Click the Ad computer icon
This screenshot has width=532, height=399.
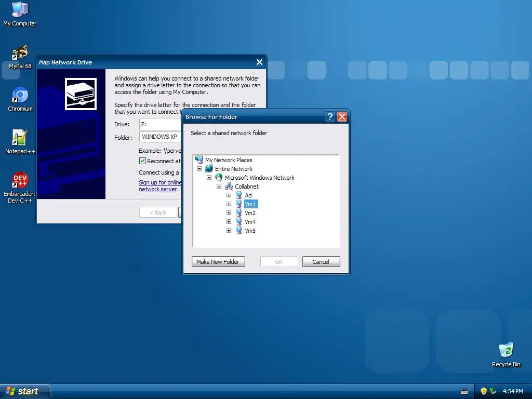click(x=239, y=195)
